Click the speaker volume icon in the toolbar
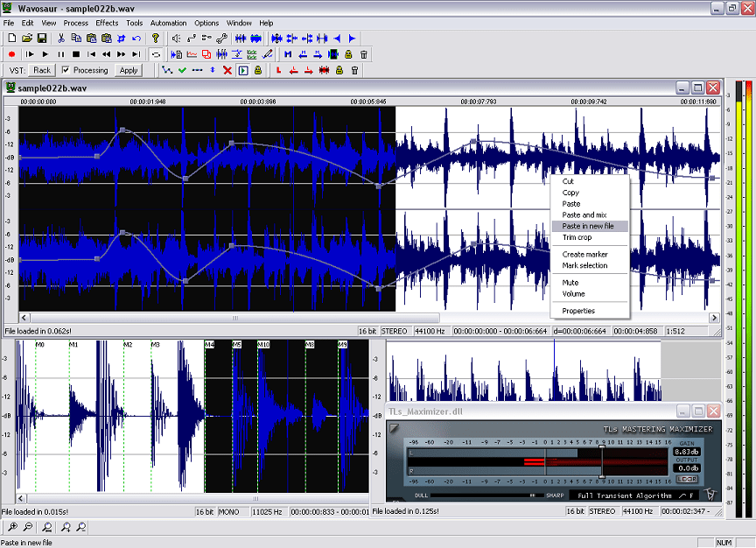Image resolution: width=756 pixels, height=548 pixels. pos(175,39)
